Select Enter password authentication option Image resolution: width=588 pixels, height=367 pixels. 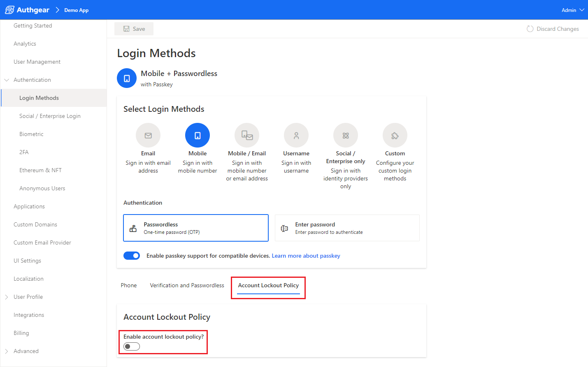pyautogui.click(x=347, y=228)
